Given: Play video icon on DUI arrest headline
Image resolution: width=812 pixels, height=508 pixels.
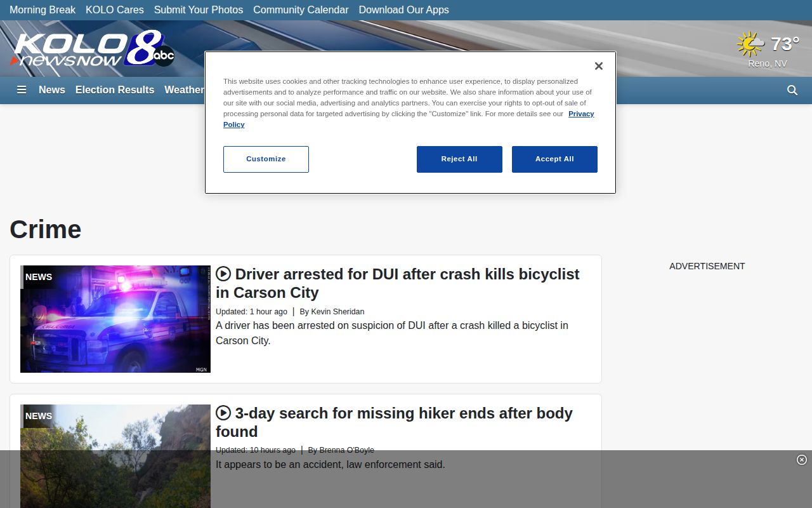Looking at the screenshot, I should pyautogui.click(x=223, y=274).
